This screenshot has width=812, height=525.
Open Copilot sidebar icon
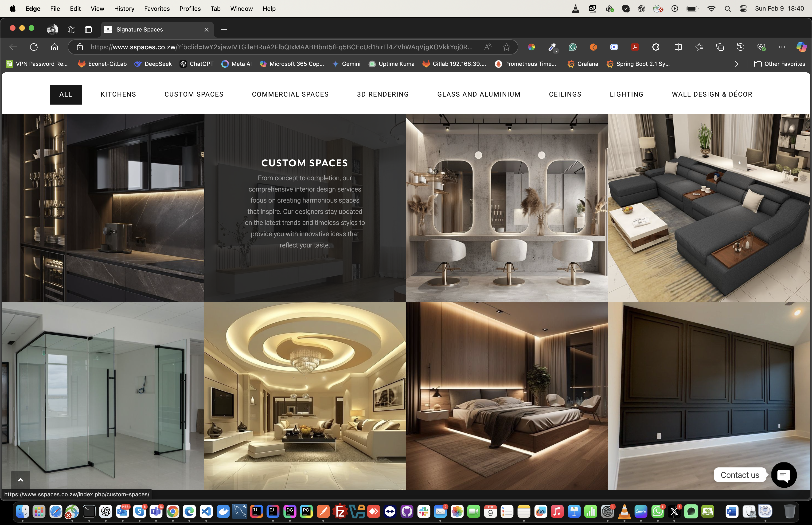(801, 47)
